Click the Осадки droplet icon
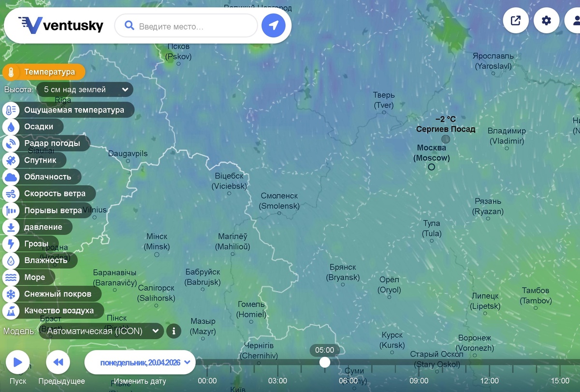 coord(10,127)
